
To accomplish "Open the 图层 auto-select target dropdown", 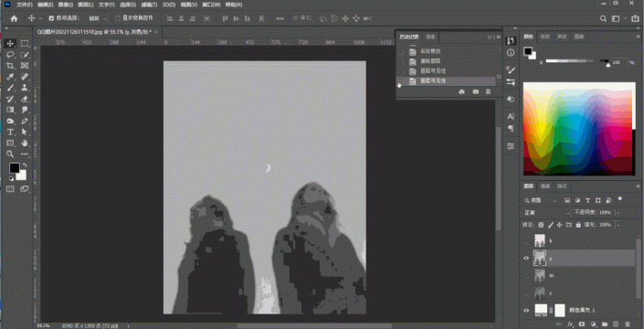I will point(98,18).
